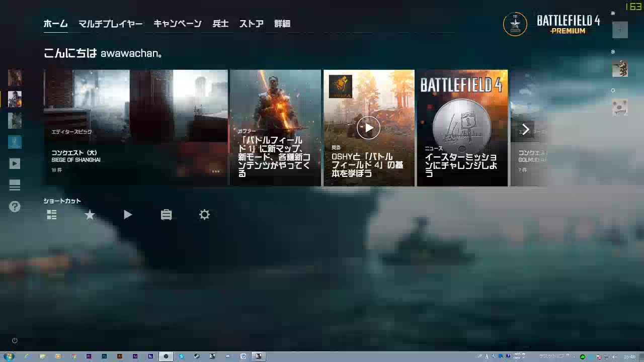The height and width of the screenshot is (362, 644).
Task: Open the three-dots menu on Siege of Shanghai card
Action: [x=216, y=171]
